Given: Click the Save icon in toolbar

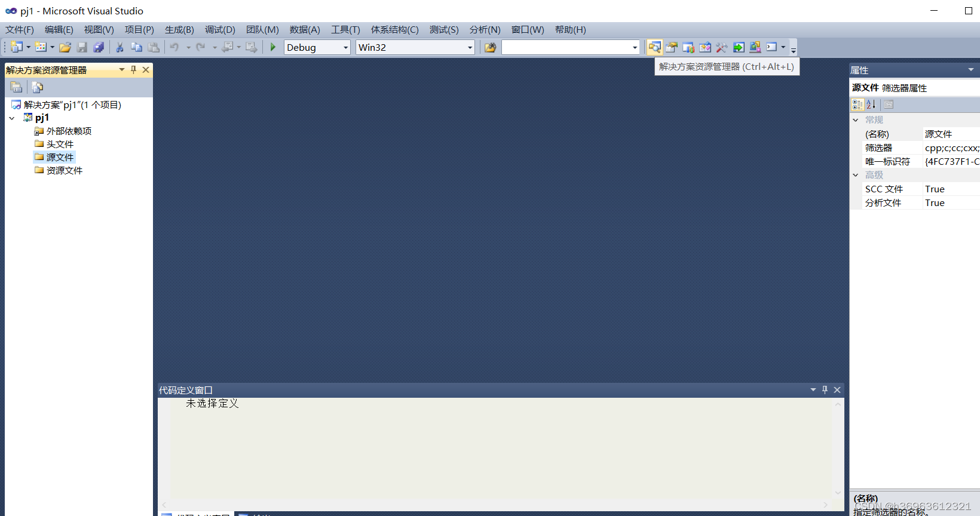Looking at the screenshot, I should coord(82,47).
